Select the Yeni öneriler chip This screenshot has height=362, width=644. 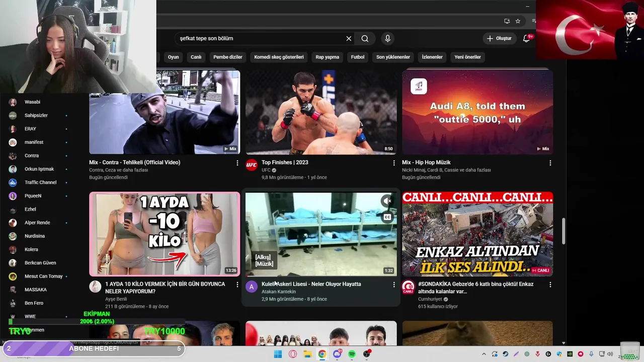click(x=468, y=57)
